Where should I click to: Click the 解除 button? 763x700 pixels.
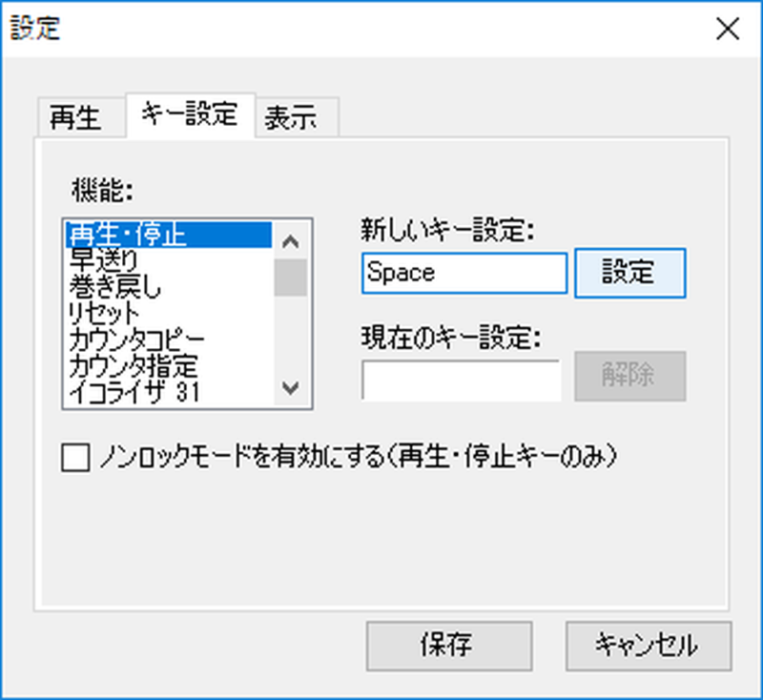(x=629, y=375)
